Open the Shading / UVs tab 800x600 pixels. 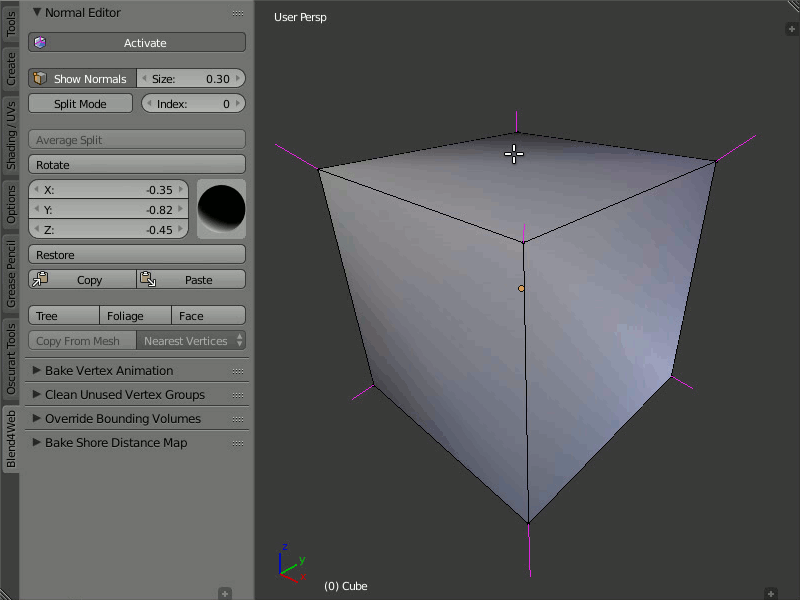tap(11, 134)
